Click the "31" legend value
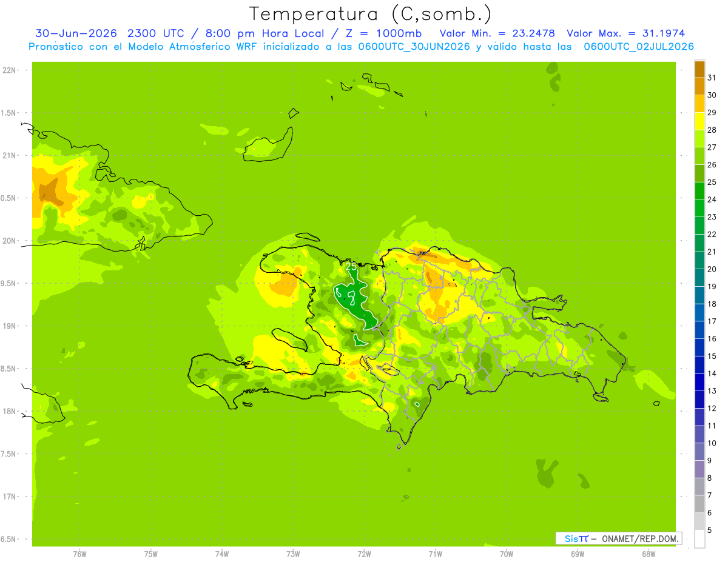This screenshot has width=728, height=562. (x=712, y=78)
